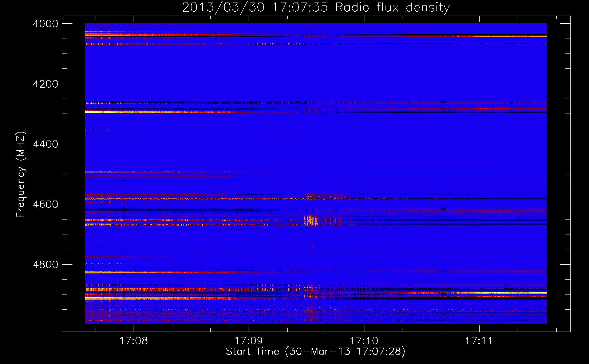Click the bright burst near 4650 MHz at 17:09:30
The height and width of the screenshot is (364, 589).
point(311,220)
